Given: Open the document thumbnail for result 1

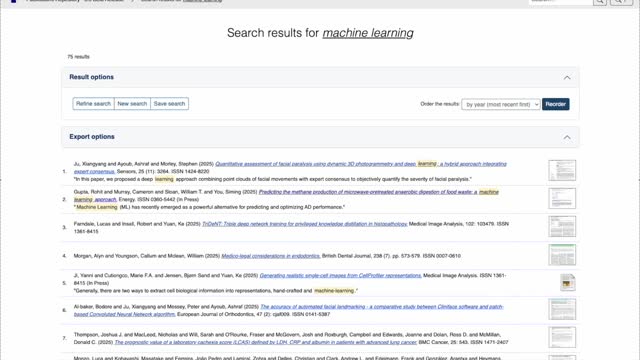Looking at the screenshot, I should 562,170.
